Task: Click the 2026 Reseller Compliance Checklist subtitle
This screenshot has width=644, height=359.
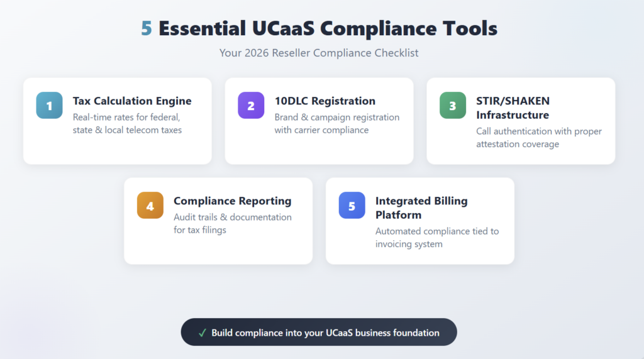Action: click(319, 53)
